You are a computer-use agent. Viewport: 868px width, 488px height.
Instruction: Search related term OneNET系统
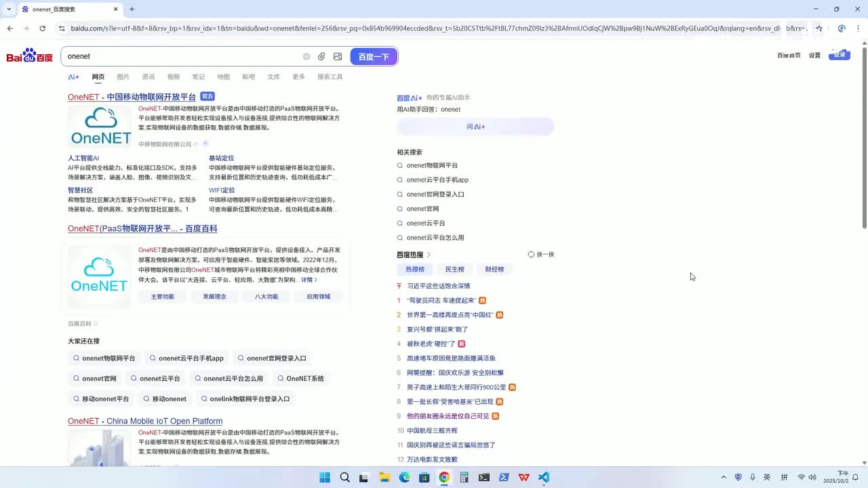(x=300, y=378)
